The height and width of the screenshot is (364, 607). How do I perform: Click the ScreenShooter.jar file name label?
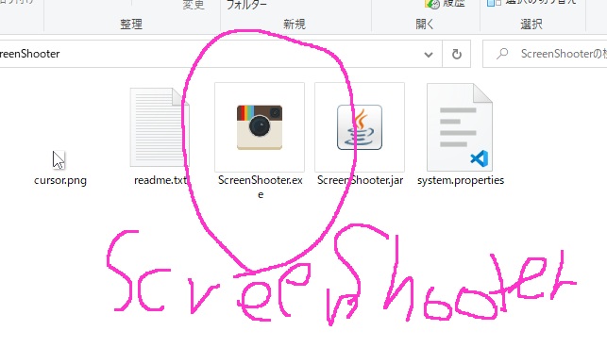point(360,180)
